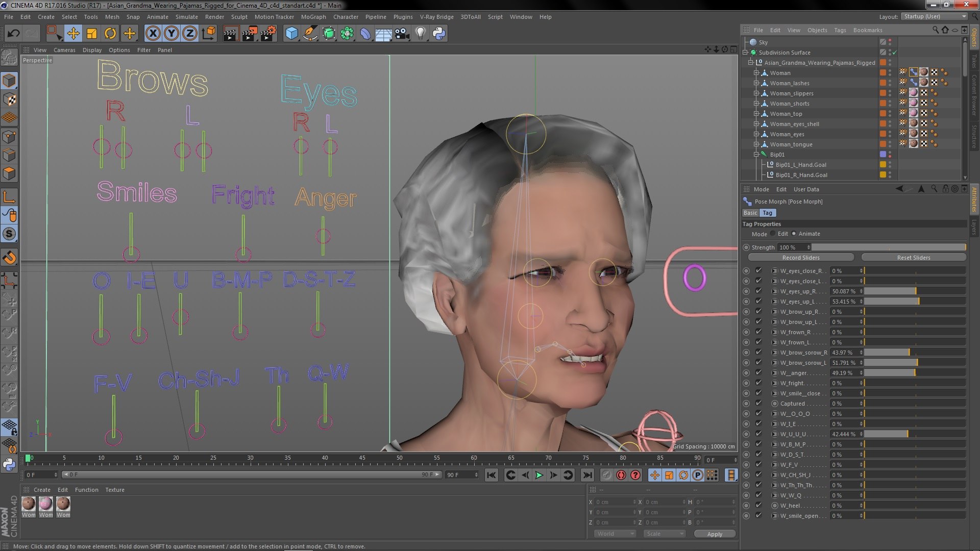This screenshot has width=980, height=551.
Task: Expand the Woman_top object node
Action: point(756,114)
